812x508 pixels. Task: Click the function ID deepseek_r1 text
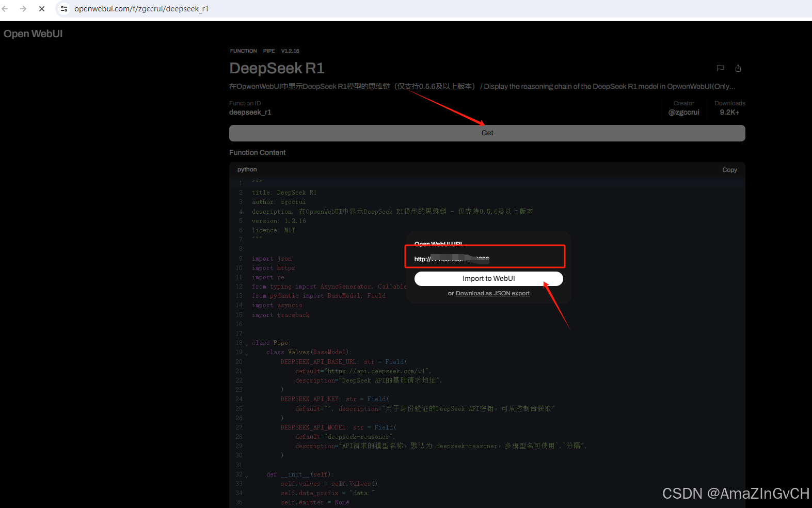[250, 112]
